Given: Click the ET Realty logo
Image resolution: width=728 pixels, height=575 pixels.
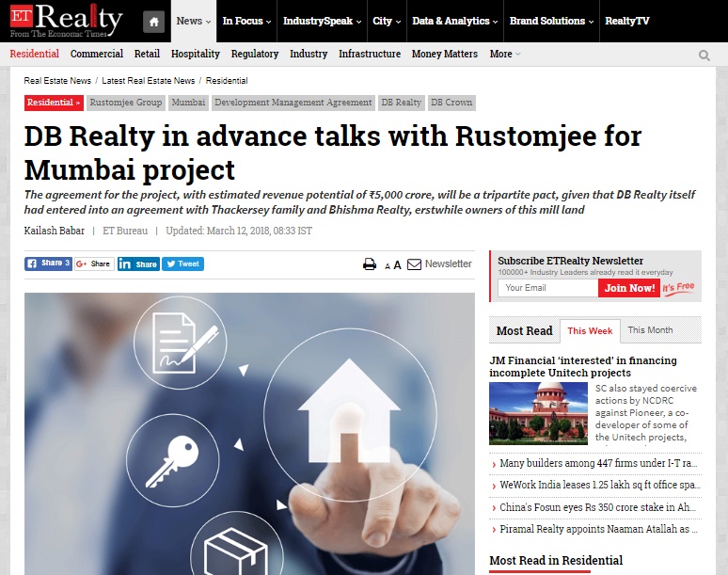Looking at the screenshot, I should 66,21.
